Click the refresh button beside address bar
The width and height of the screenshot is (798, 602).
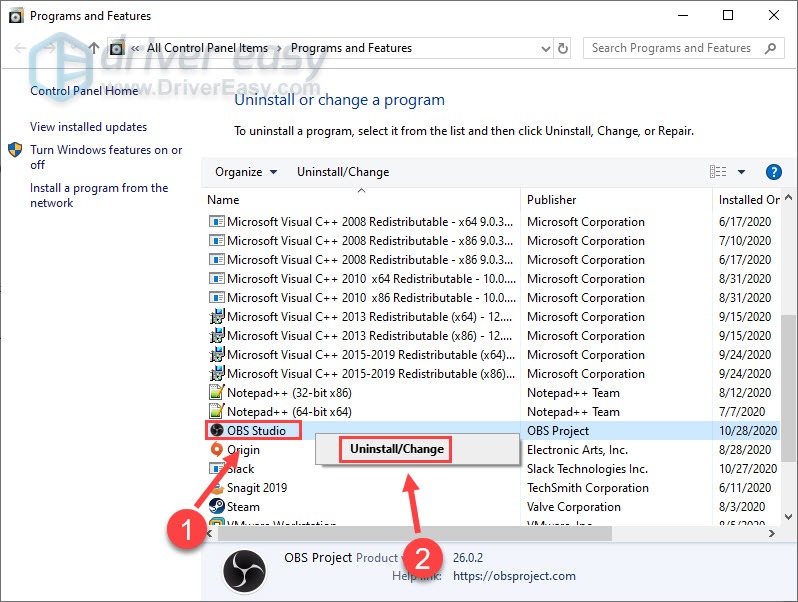click(562, 48)
